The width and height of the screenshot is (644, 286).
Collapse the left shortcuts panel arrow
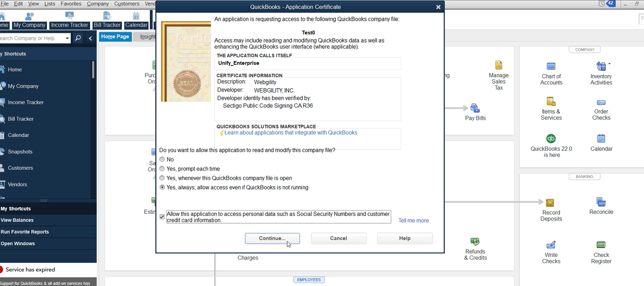click(x=91, y=38)
